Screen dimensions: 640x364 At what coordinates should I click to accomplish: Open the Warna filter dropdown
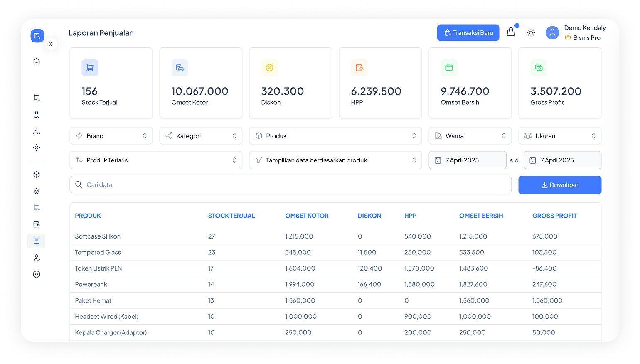coord(470,136)
